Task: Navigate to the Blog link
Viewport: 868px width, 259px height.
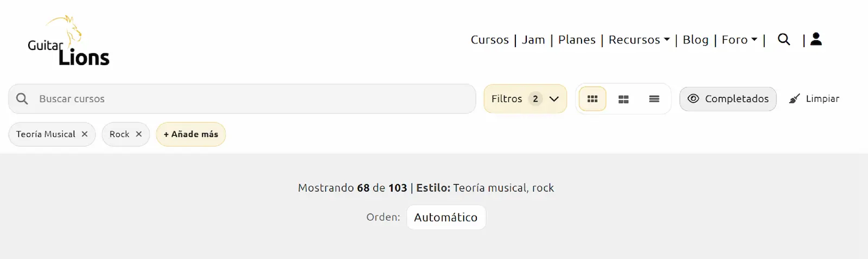Action: click(x=695, y=40)
